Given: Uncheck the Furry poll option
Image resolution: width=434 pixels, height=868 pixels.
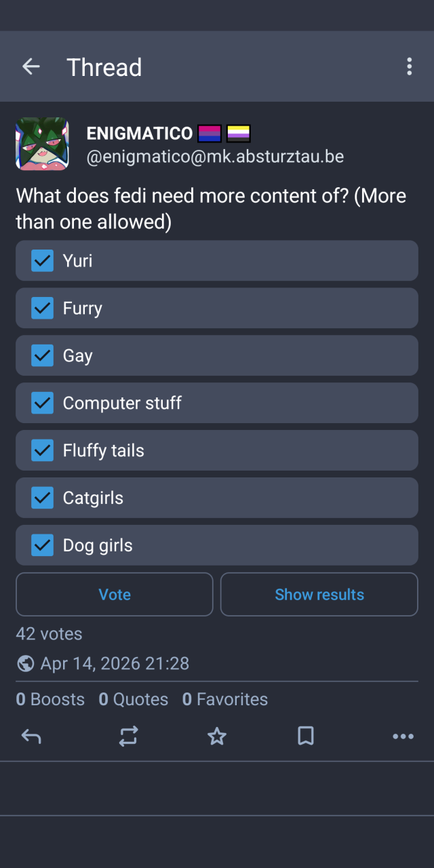Looking at the screenshot, I should click(43, 308).
